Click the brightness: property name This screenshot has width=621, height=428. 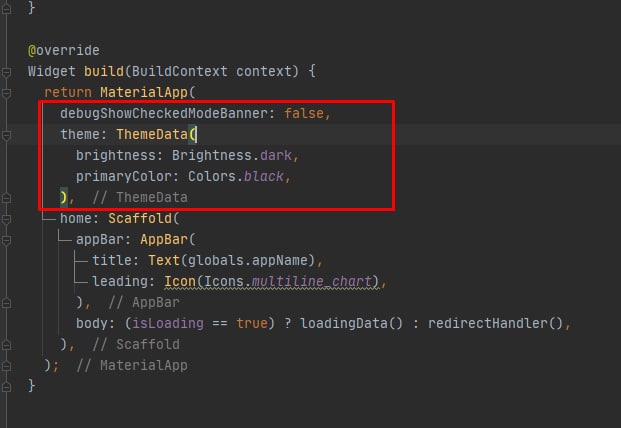(x=120, y=156)
